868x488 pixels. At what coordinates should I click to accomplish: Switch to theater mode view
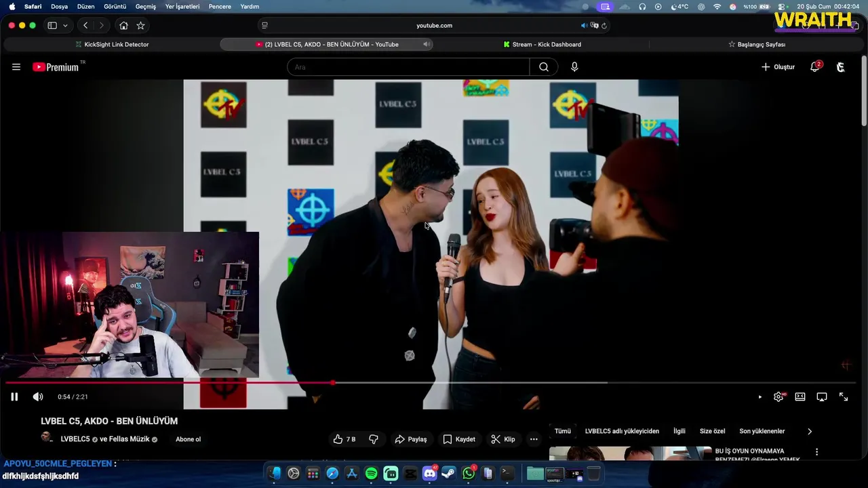tap(800, 396)
